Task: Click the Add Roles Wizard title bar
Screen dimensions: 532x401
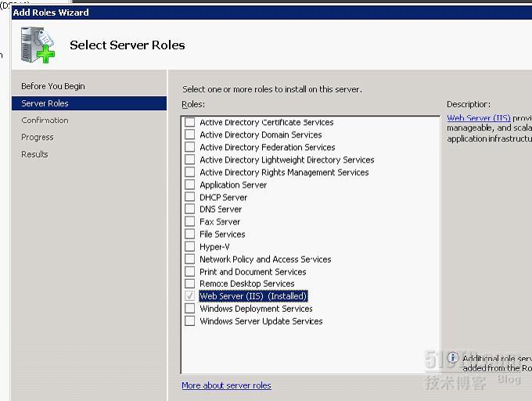Action: 271,13
